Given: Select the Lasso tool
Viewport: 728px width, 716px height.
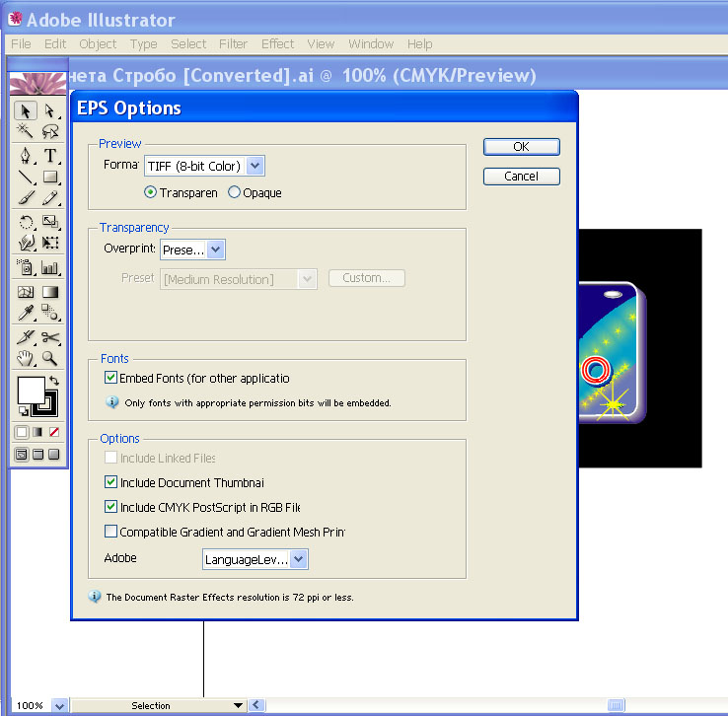Looking at the screenshot, I should tap(49, 132).
